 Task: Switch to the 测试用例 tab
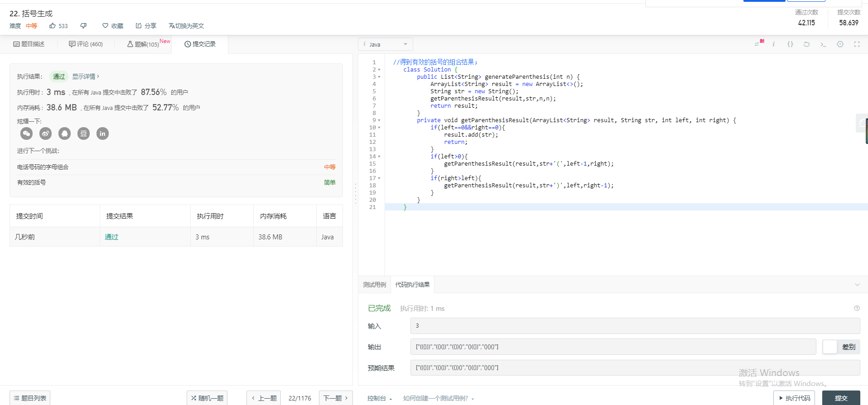(x=374, y=285)
